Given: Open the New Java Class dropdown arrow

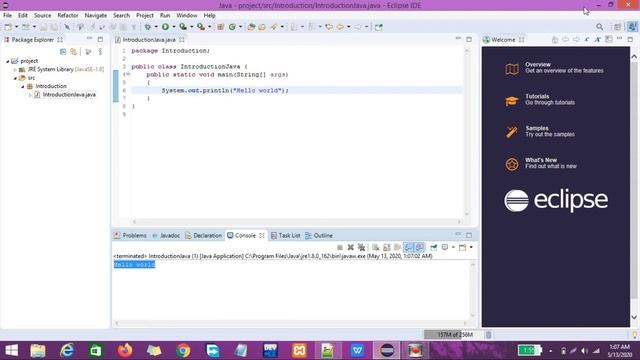Looking at the screenshot, I should [x=240, y=27].
